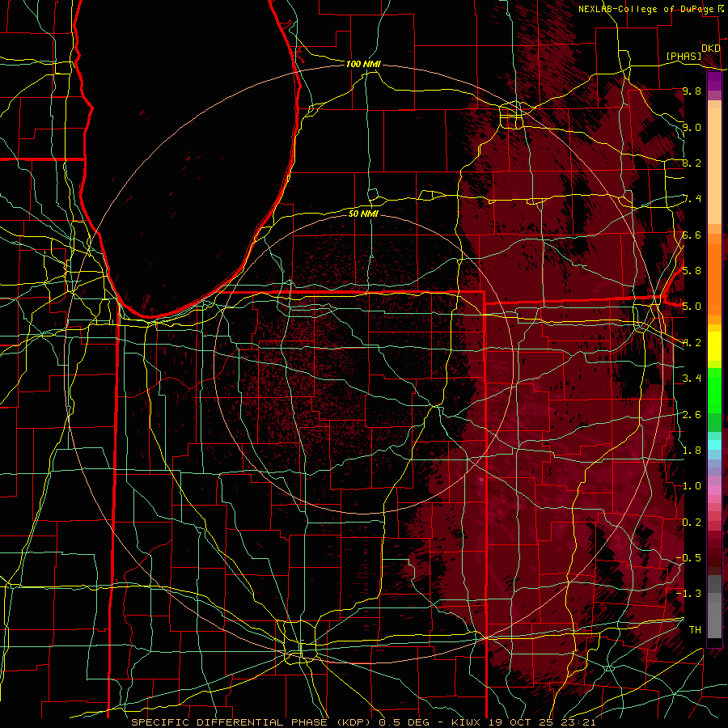This screenshot has width=728, height=728.
Task: Pick the yellow segment of the color bar
Action: coord(714,346)
